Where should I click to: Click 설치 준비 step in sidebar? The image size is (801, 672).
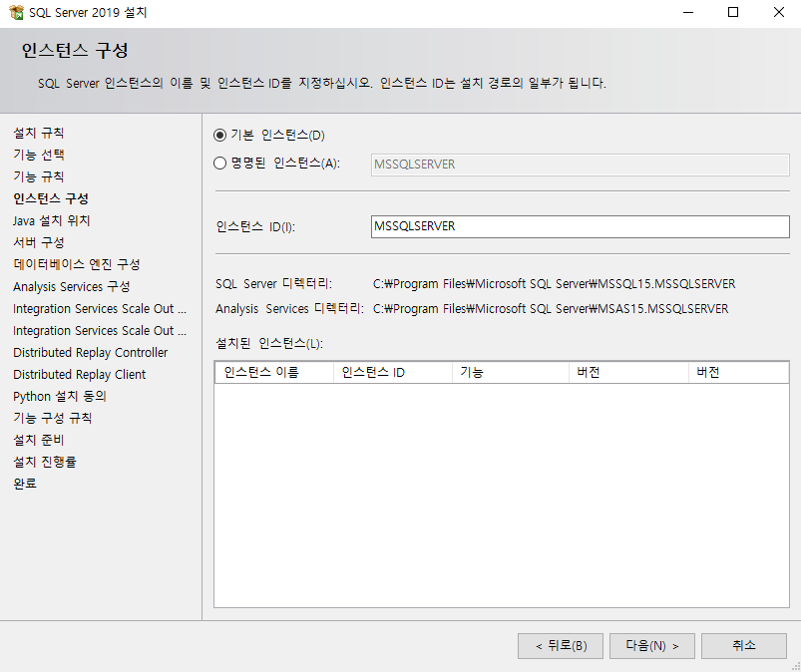(x=39, y=440)
